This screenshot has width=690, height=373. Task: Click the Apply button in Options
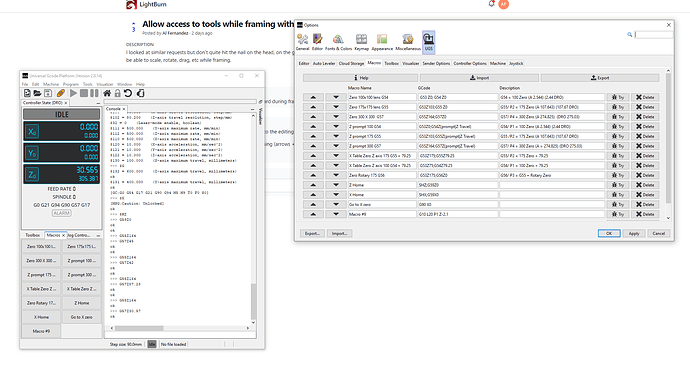(x=634, y=234)
